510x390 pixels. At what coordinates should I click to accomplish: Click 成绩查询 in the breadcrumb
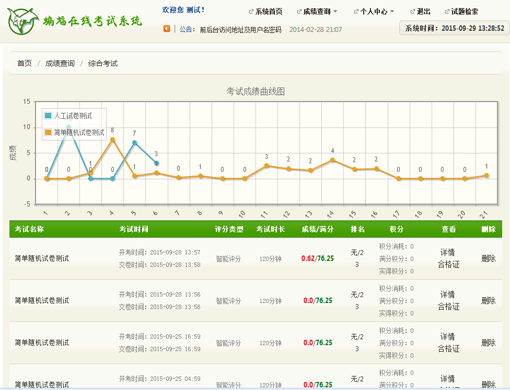pos(60,63)
